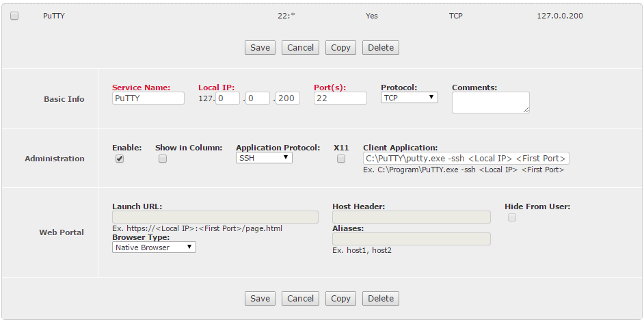
Task: Click the bottom Cancel button
Action: 300,298
